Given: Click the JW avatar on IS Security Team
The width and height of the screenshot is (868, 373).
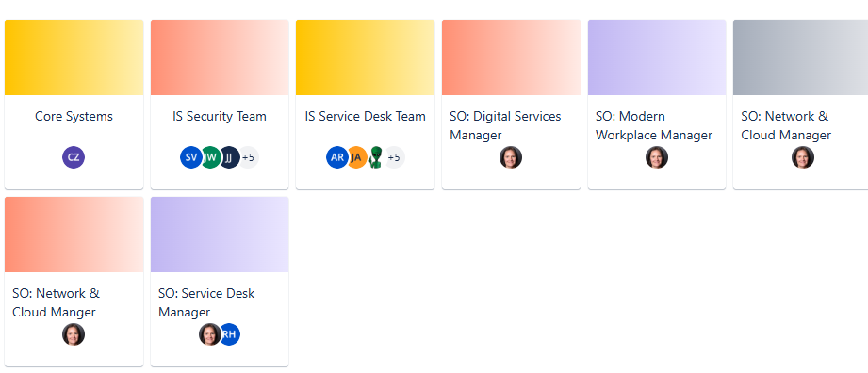Looking at the screenshot, I should click(x=210, y=157).
